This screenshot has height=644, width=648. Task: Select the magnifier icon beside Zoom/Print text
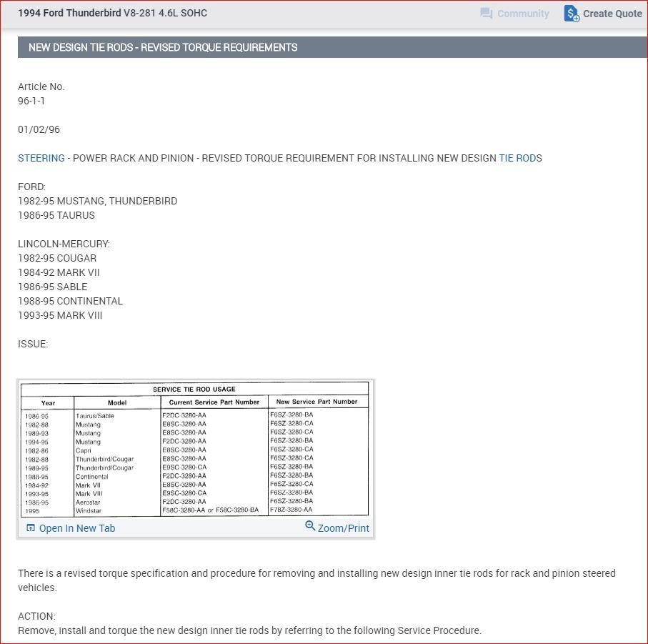tap(309, 525)
